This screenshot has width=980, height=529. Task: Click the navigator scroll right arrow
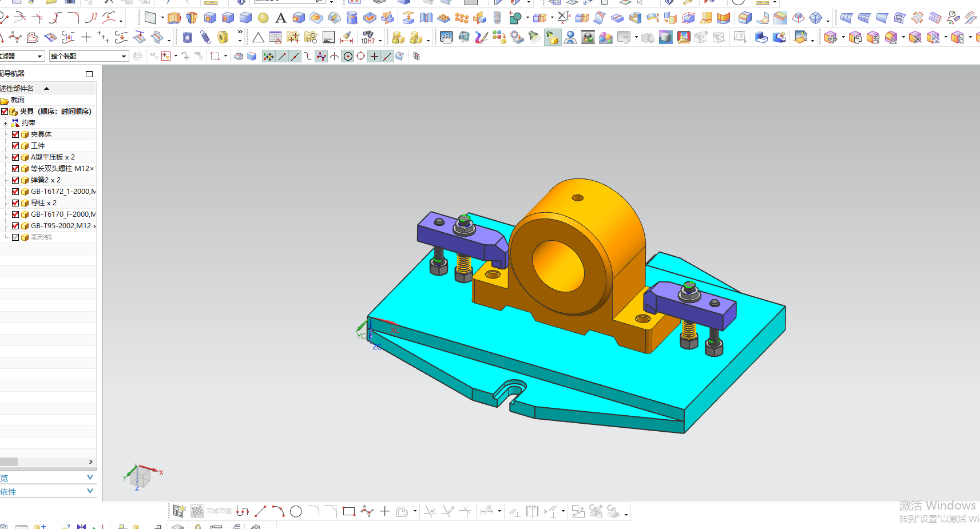point(90,462)
